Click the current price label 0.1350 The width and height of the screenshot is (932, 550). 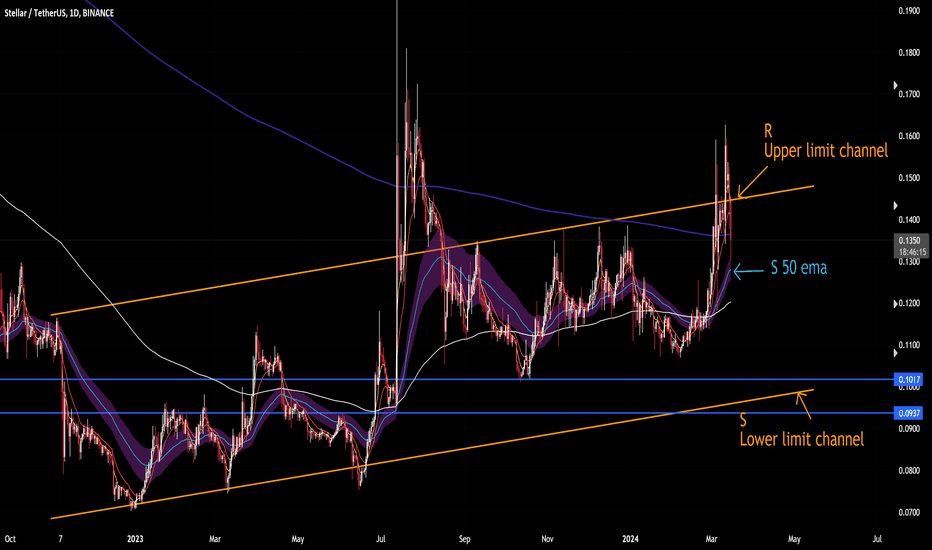(x=909, y=241)
